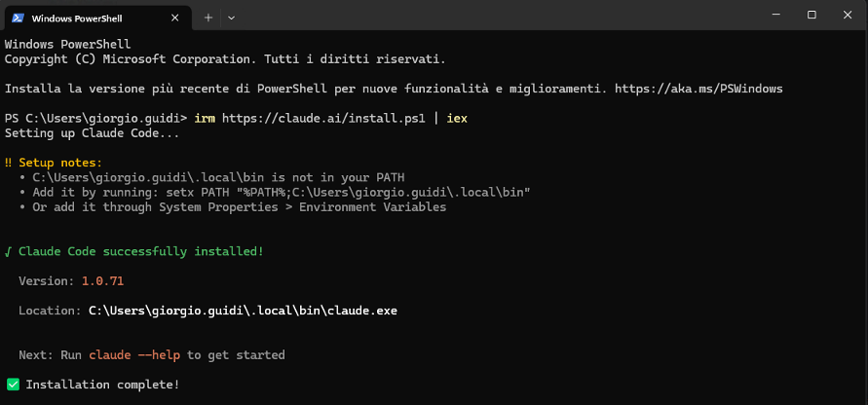
Task: Open a new tab with the plus button
Action: [x=208, y=18]
